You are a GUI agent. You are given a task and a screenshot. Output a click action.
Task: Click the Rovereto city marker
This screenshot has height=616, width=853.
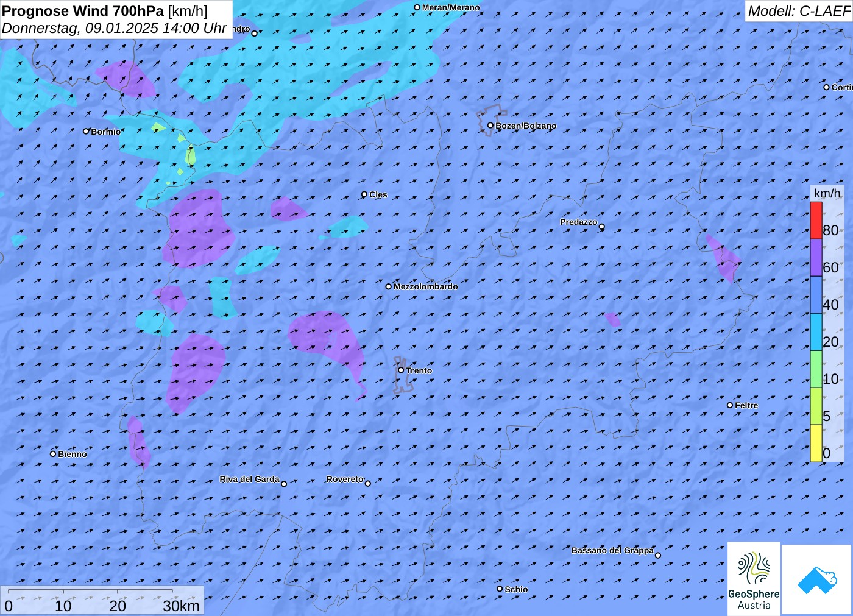point(368,484)
